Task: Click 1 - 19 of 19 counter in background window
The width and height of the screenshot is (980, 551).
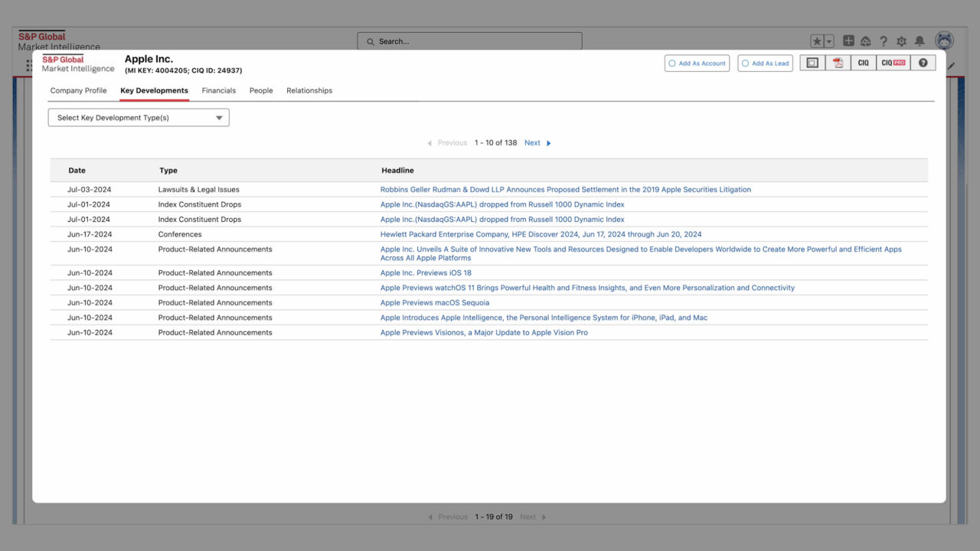Action: click(493, 517)
